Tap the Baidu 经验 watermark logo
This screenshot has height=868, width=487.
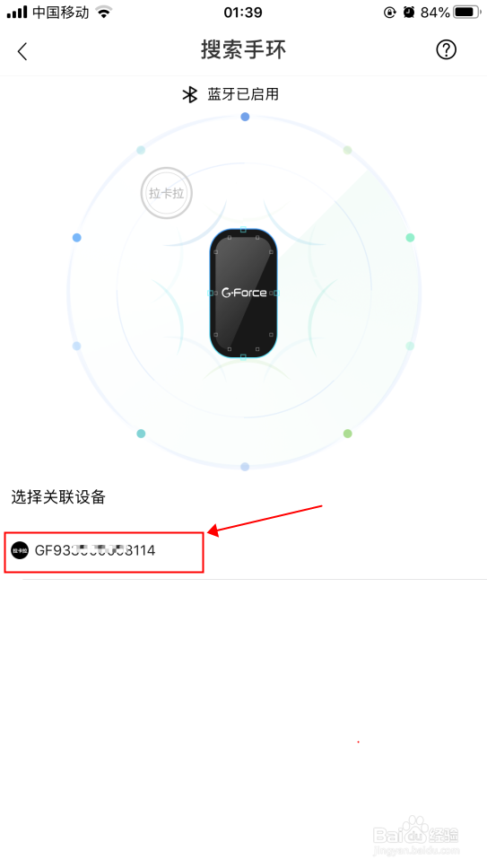click(416, 834)
